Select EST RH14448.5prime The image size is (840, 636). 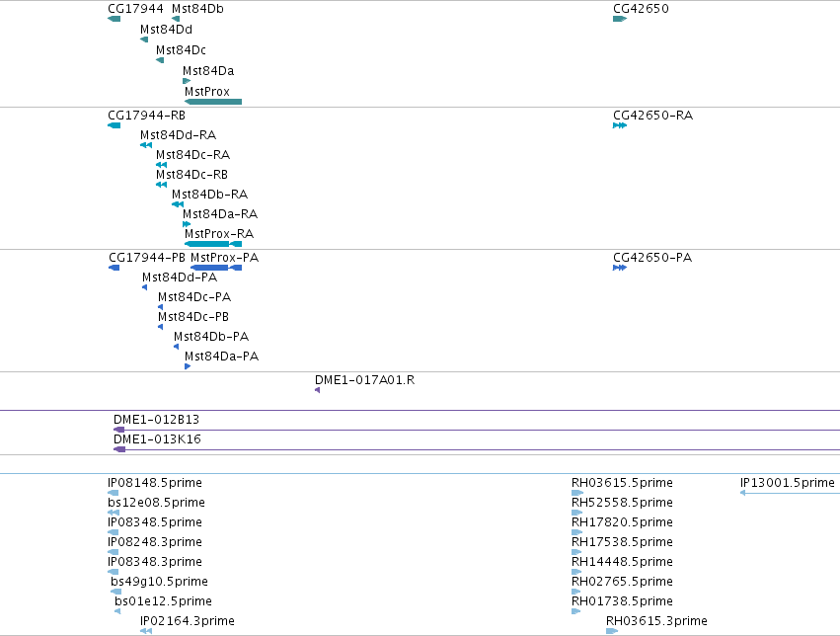622,562
